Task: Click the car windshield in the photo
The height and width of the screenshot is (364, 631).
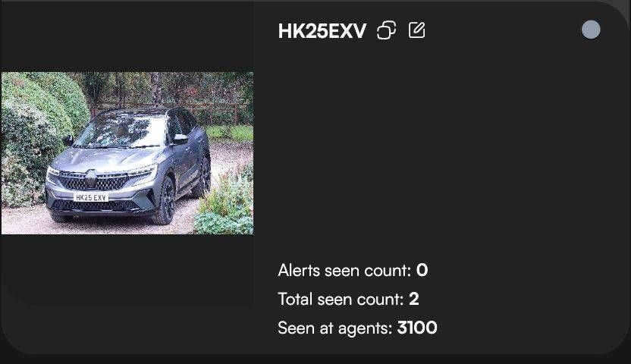Action: 121,131
